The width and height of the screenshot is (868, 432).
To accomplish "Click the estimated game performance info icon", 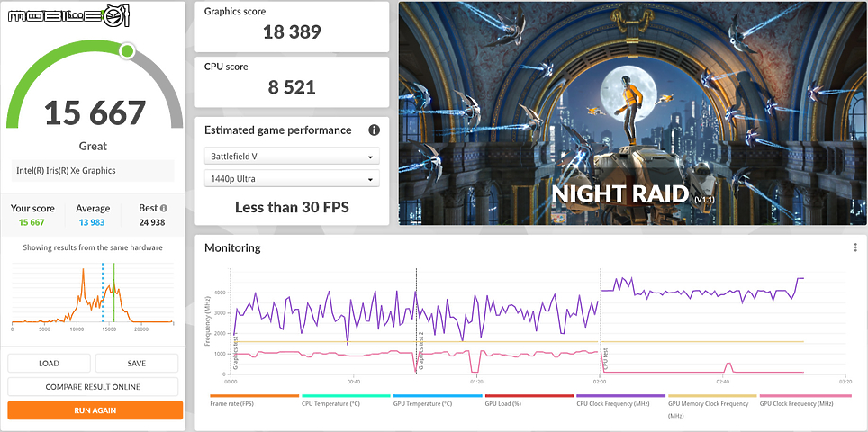I will click(375, 130).
